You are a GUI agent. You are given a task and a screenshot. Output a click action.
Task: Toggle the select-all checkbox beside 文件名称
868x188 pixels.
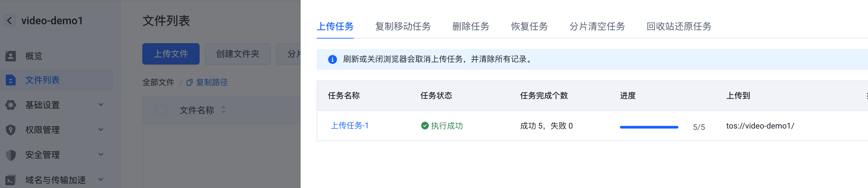[161, 110]
